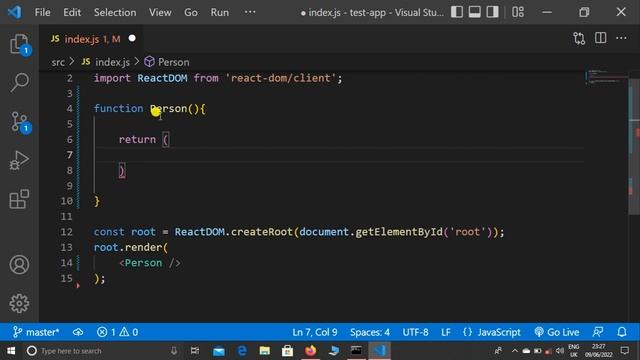Open errors and warnings problems indicator
640x360 pixels.
point(118,332)
